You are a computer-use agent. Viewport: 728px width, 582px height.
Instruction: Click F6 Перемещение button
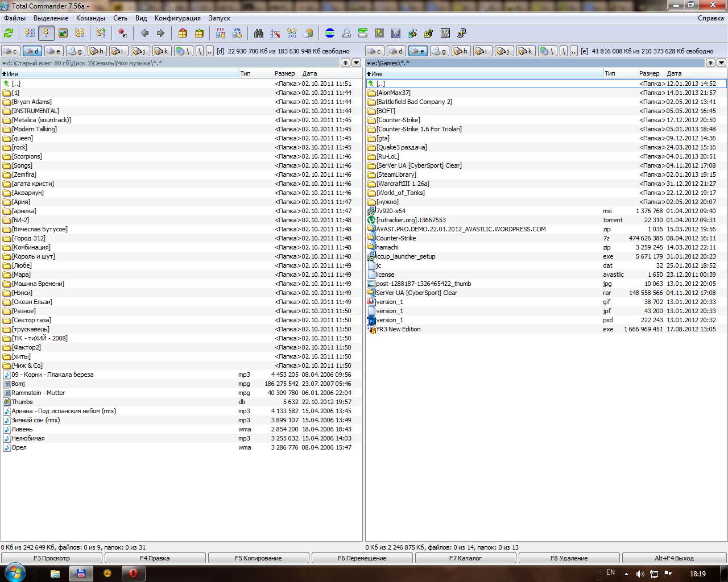click(x=362, y=558)
